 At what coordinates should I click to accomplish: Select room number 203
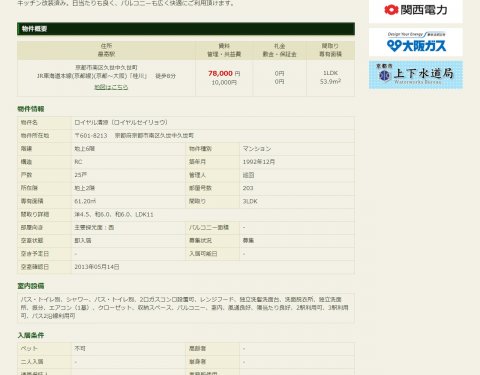point(248,188)
